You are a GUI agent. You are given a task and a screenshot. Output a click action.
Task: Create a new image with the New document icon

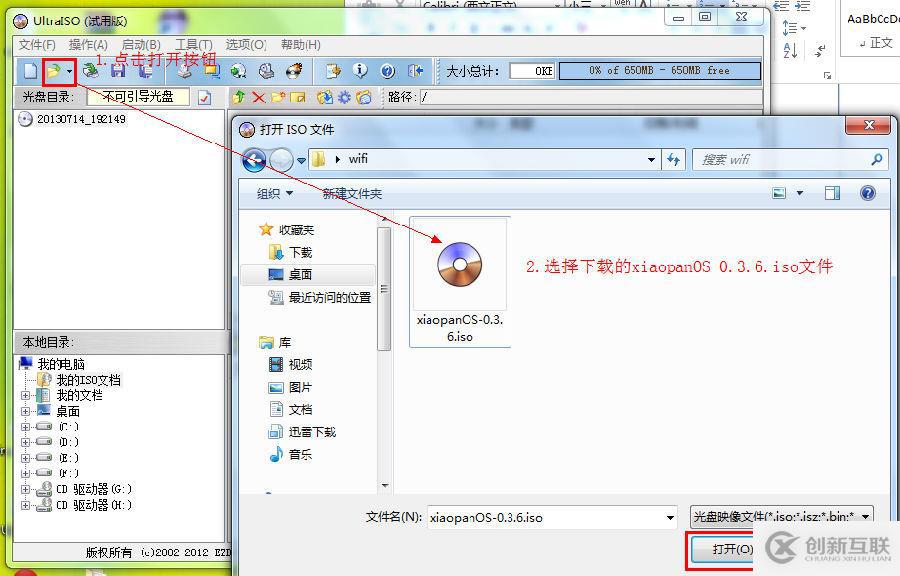click(x=28, y=71)
